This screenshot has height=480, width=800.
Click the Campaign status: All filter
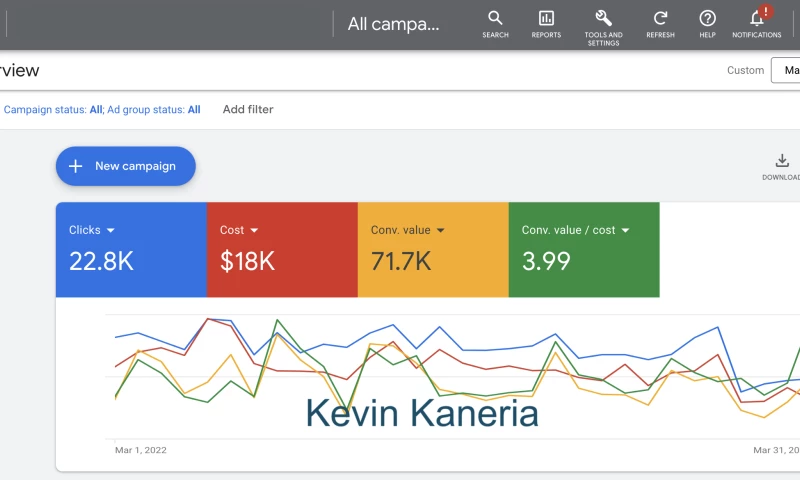coord(53,110)
